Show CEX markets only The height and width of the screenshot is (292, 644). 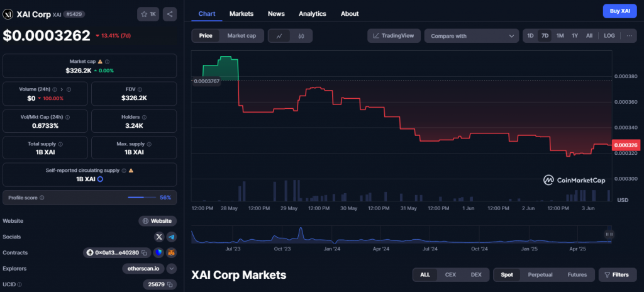[x=450, y=275]
